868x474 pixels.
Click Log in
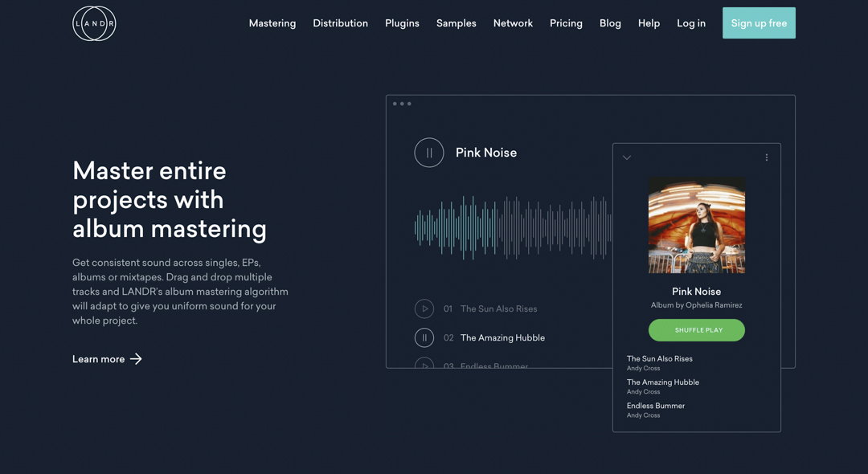(x=691, y=23)
